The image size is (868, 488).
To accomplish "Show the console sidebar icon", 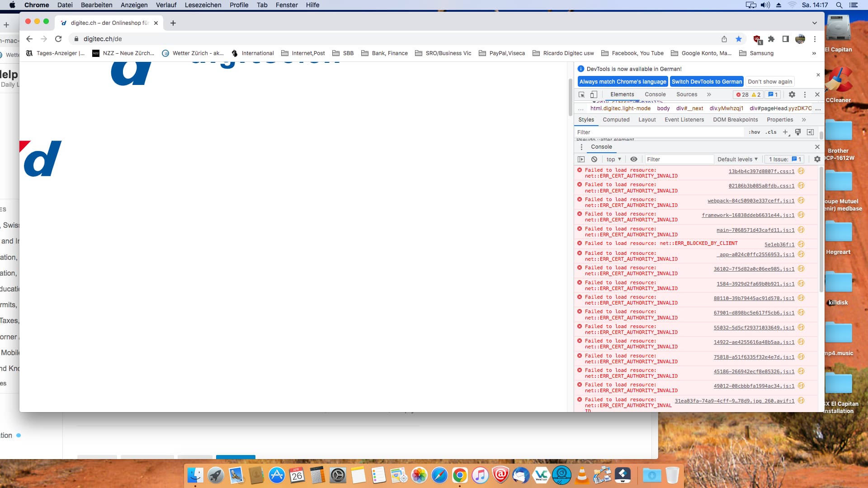I will [x=581, y=160].
